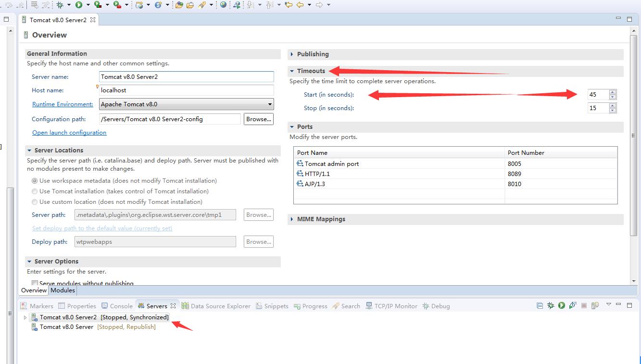Click Open launch configuration link

click(69, 132)
